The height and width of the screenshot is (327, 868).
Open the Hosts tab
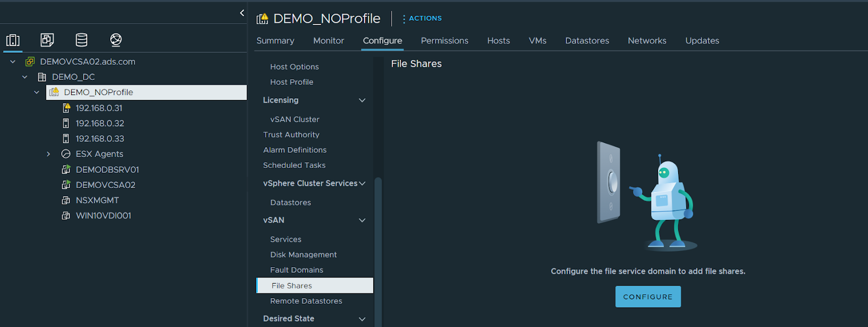499,40
